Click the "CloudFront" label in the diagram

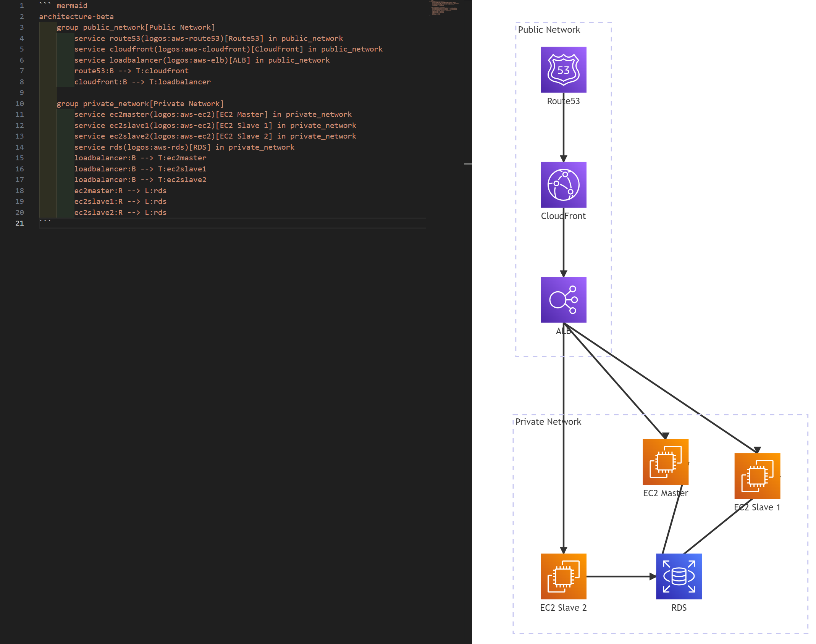click(563, 216)
